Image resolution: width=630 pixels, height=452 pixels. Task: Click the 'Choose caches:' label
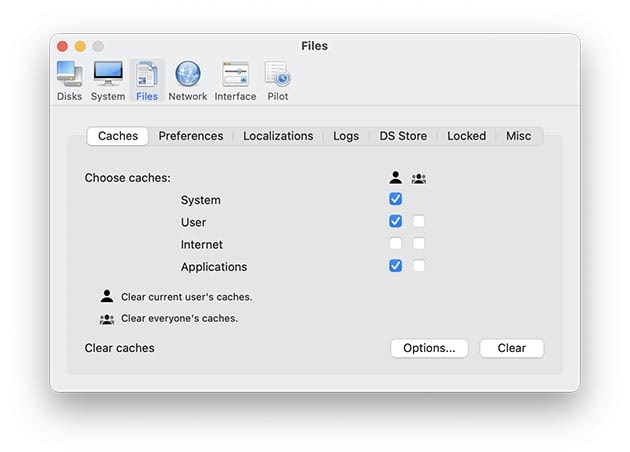pyautogui.click(x=127, y=178)
